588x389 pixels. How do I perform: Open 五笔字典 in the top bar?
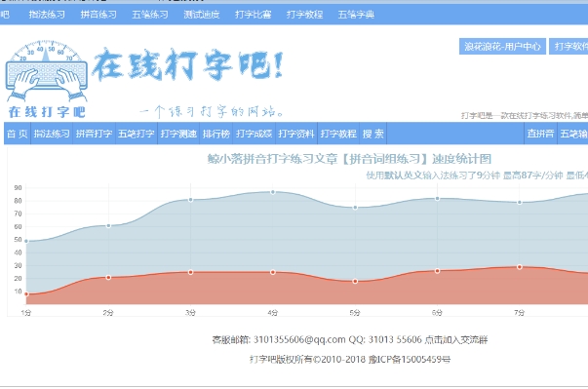[356, 15]
